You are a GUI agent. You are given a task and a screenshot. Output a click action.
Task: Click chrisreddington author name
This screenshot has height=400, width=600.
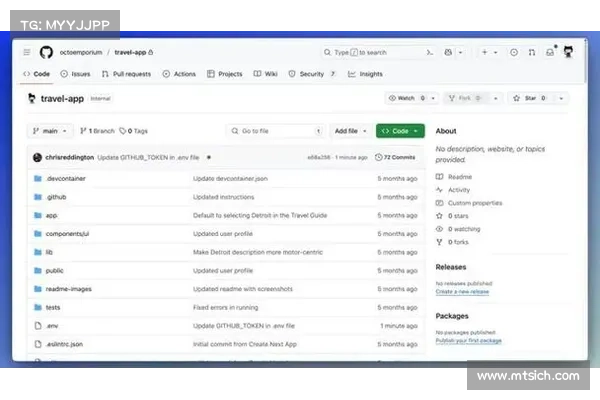pos(70,157)
